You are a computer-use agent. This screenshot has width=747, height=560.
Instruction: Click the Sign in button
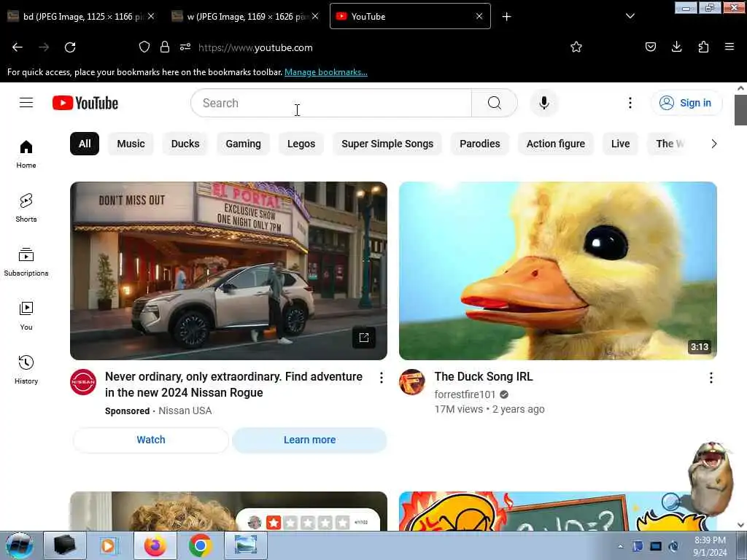[x=686, y=103]
